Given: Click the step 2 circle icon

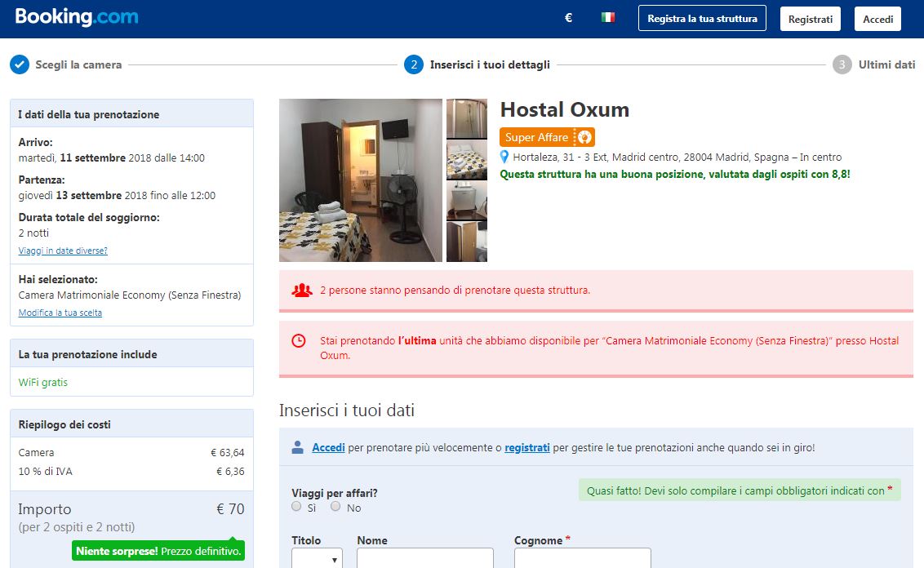Looking at the screenshot, I should click(414, 64).
